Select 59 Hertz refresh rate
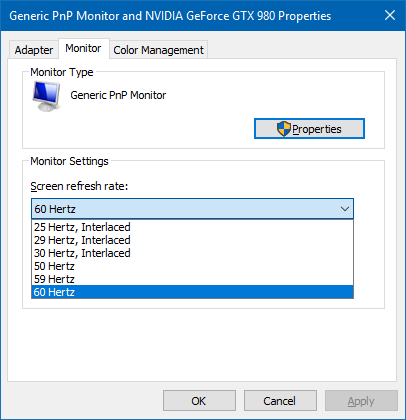 click(x=192, y=279)
